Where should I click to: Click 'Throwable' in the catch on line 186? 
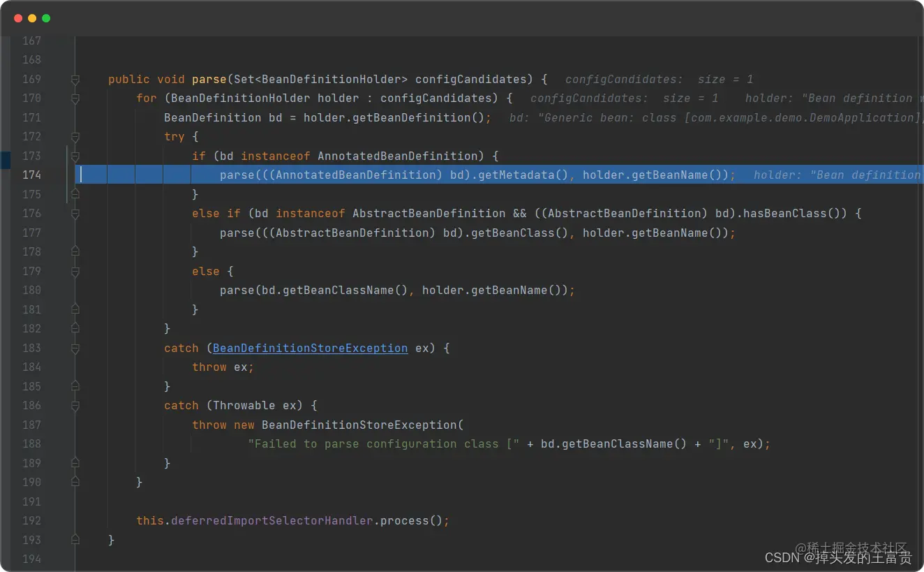[x=244, y=405]
